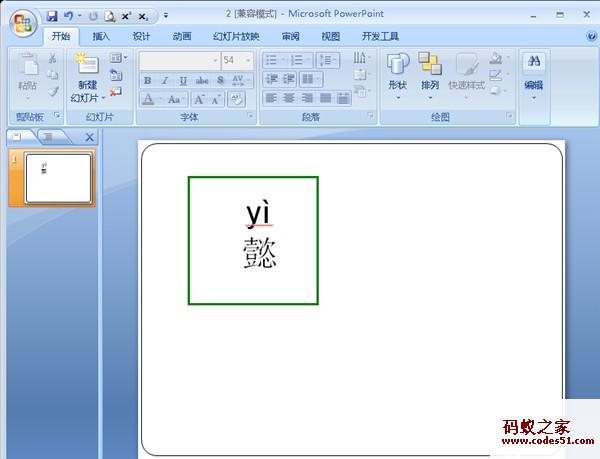Click the 新建幻灯片 new slide icon
The image size is (600, 459).
tap(86, 65)
